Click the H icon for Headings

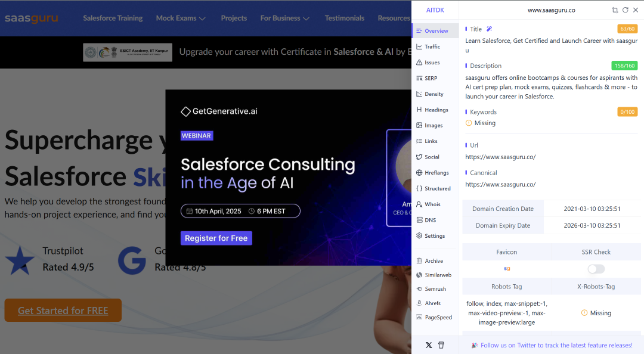coord(419,110)
